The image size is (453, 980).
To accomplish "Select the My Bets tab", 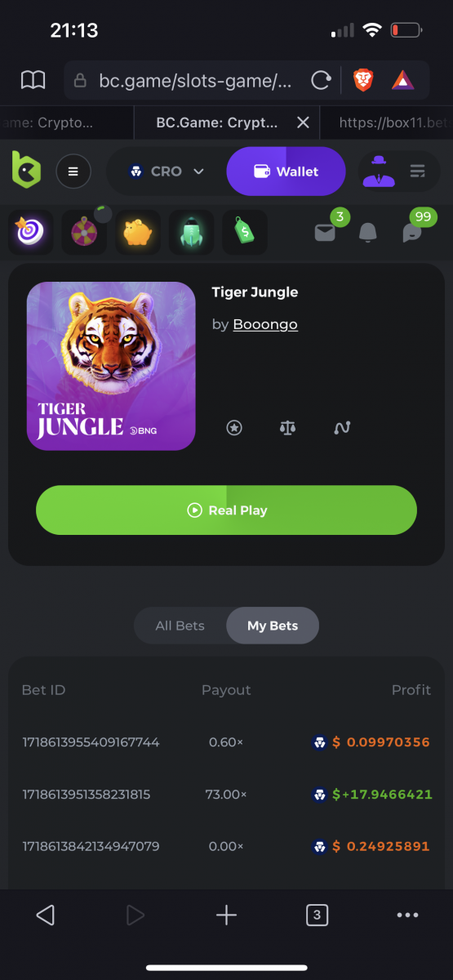I will [273, 626].
